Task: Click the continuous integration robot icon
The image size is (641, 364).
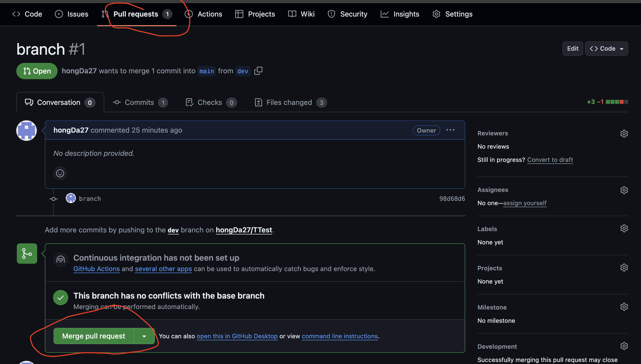Action: [61, 260]
